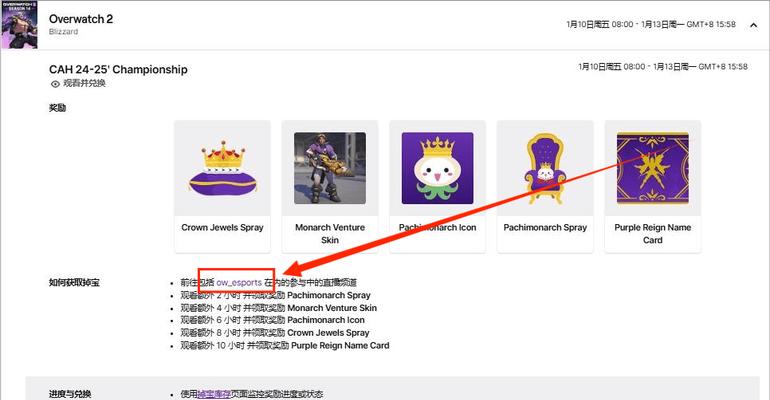770x400 pixels.
Task: Click the date range in the Overwatch 2 header
Action: [651, 24]
